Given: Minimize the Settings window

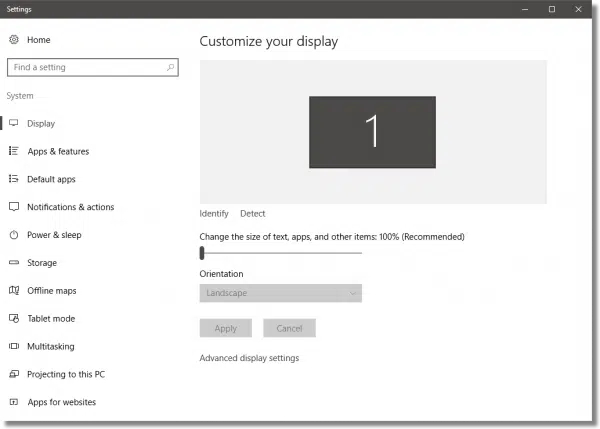Looking at the screenshot, I should [x=525, y=9].
